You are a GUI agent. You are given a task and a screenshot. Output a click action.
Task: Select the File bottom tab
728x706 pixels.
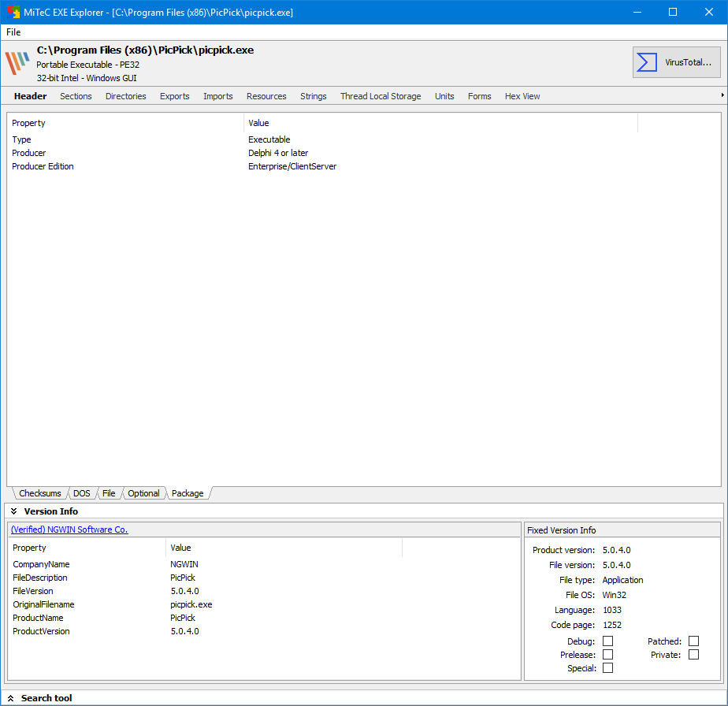[x=109, y=493]
